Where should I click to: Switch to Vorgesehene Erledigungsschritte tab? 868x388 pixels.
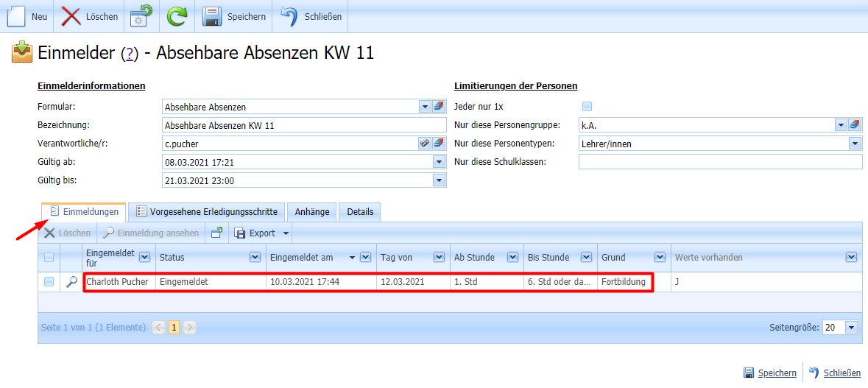point(205,212)
